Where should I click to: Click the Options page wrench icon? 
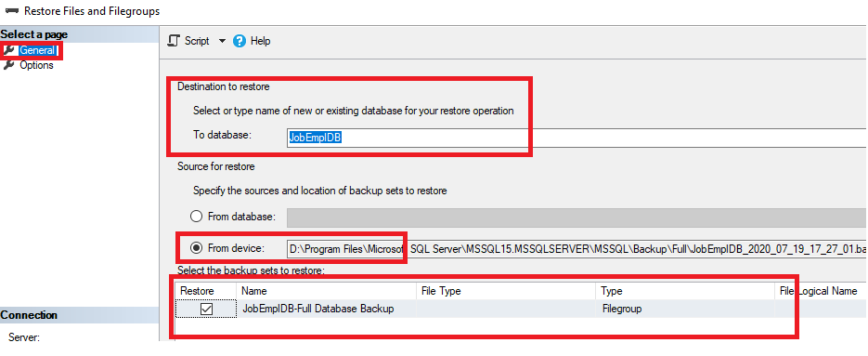(9, 65)
